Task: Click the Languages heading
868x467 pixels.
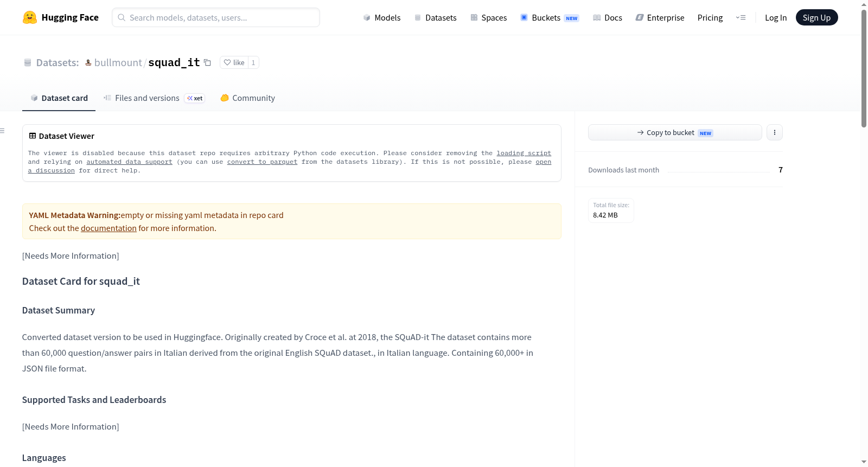Action: coord(44,458)
